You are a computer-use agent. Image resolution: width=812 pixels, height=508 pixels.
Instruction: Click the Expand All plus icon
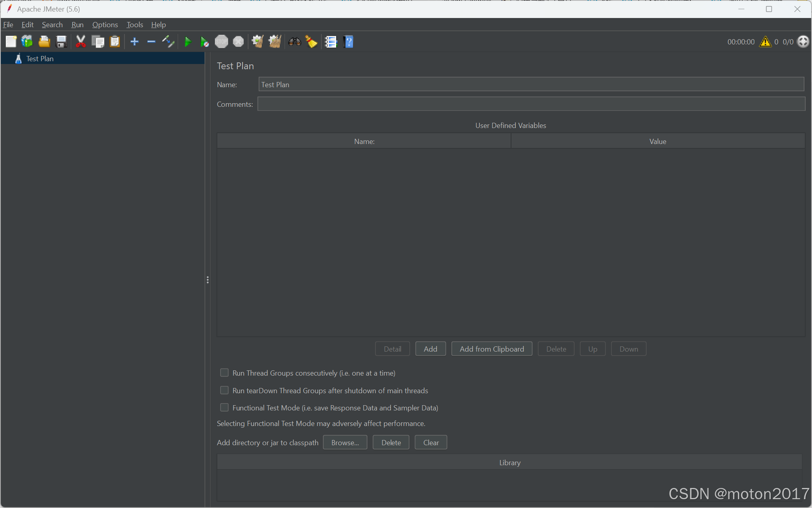[134, 42]
